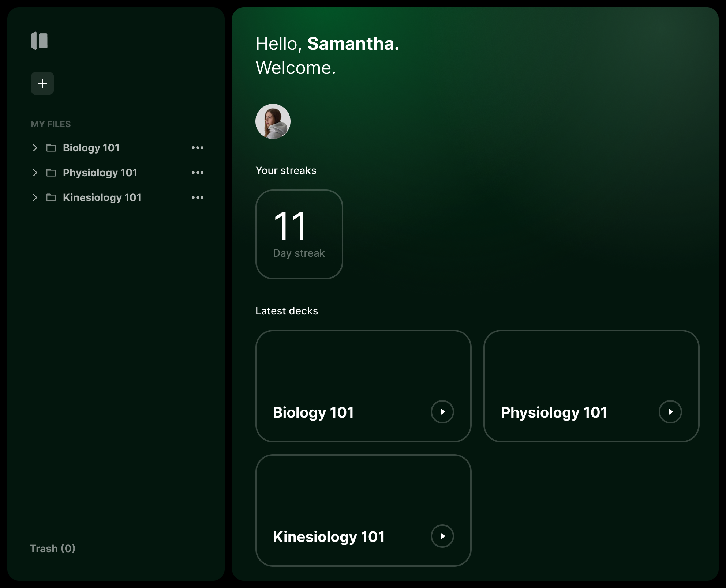Image resolution: width=726 pixels, height=588 pixels.
Task: Open the Trash (0) link
Action: pyautogui.click(x=53, y=549)
